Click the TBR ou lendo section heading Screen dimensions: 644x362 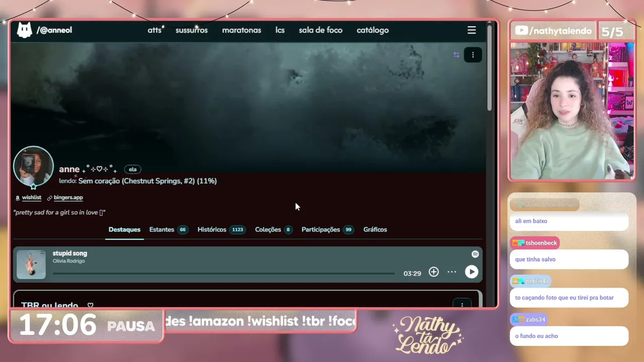pos(50,305)
